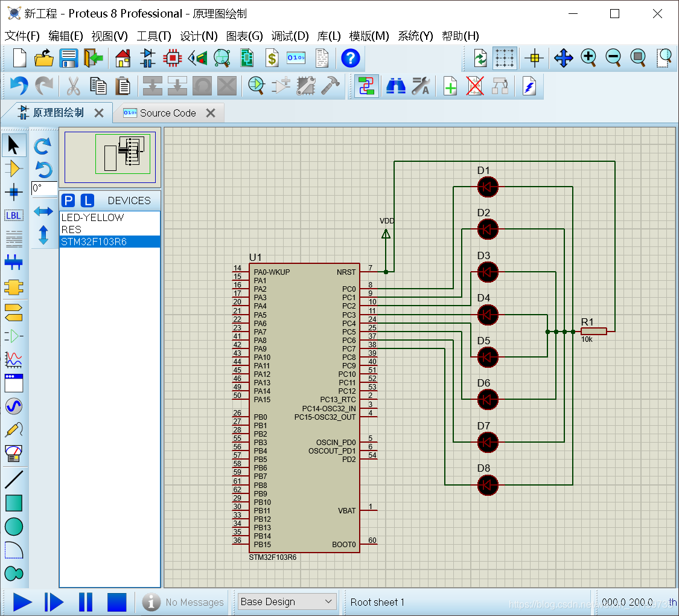Pick devices with P button
Viewport: 679px width, 616px height.
(68, 201)
